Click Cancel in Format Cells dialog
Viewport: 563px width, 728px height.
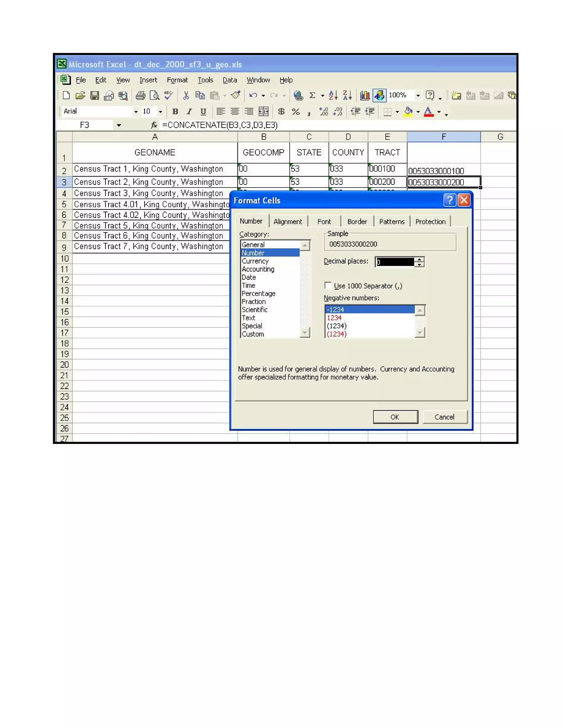445,417
